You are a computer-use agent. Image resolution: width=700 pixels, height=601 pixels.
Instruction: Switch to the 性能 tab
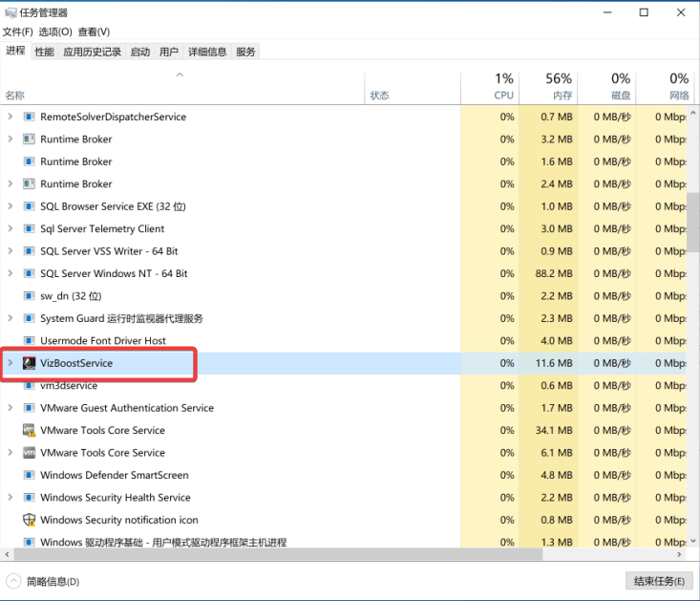[x=44, y=52]
